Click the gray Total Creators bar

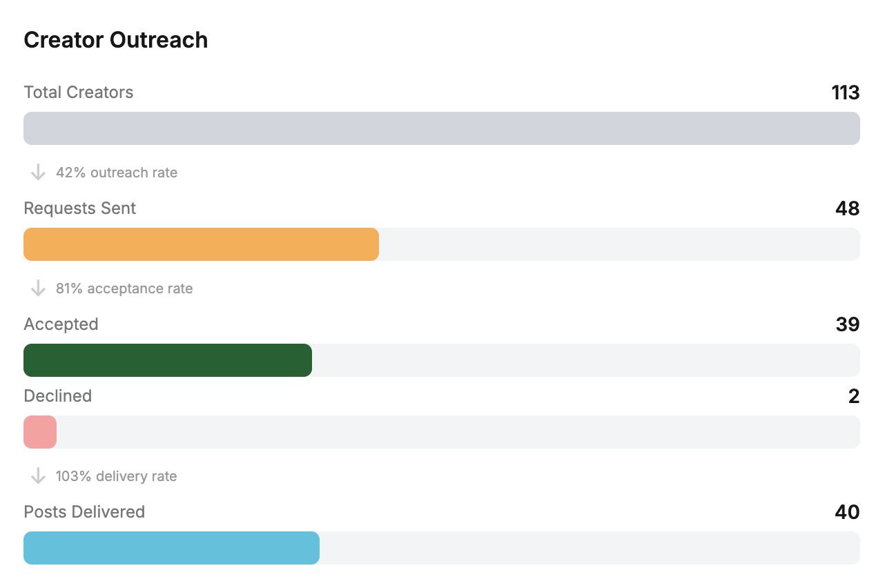coord(442,128)
